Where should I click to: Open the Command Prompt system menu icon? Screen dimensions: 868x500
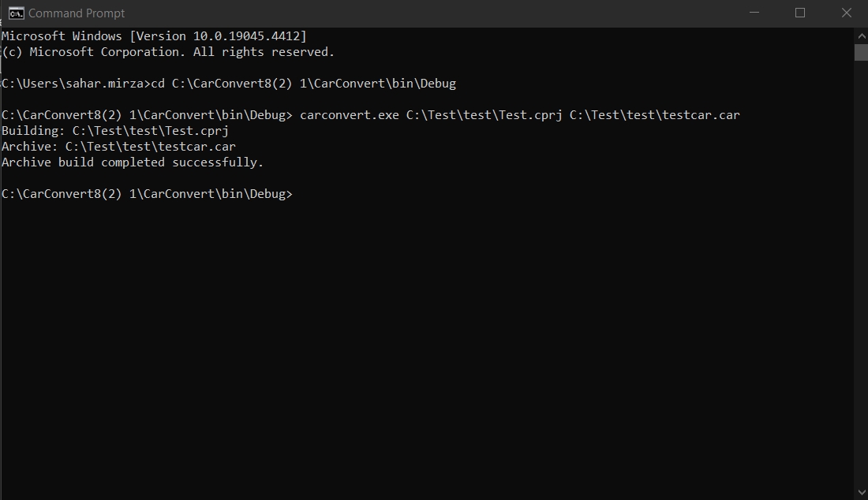click(16, 13)
